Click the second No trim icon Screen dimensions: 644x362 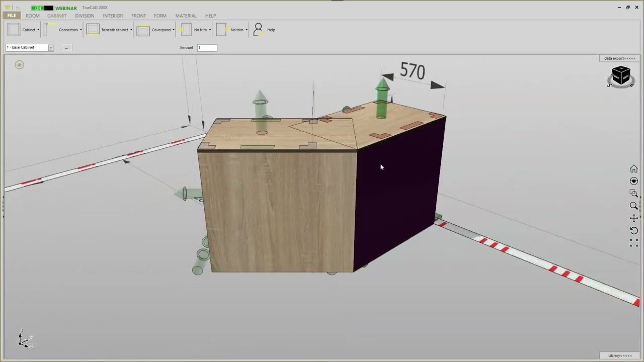(x=221, y=30)
